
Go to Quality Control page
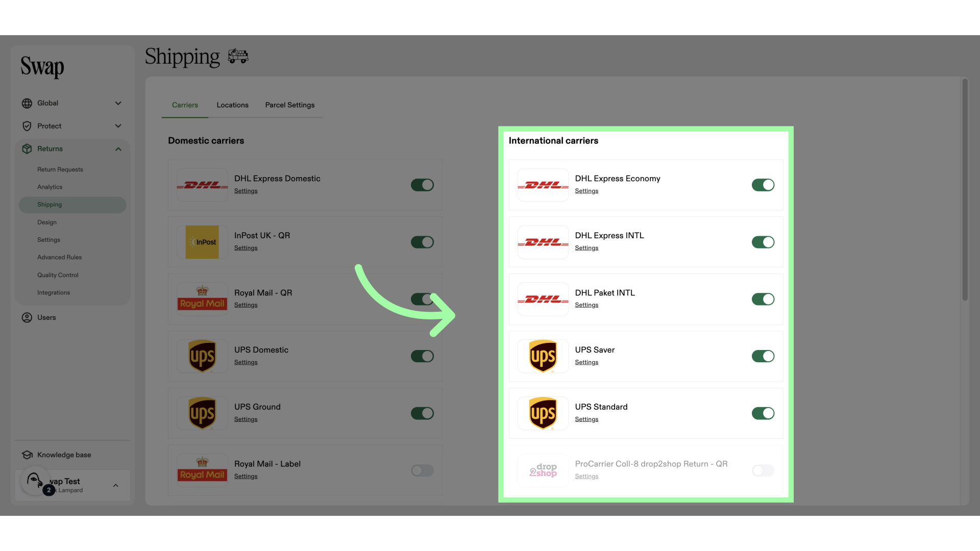tap(58, 275)
